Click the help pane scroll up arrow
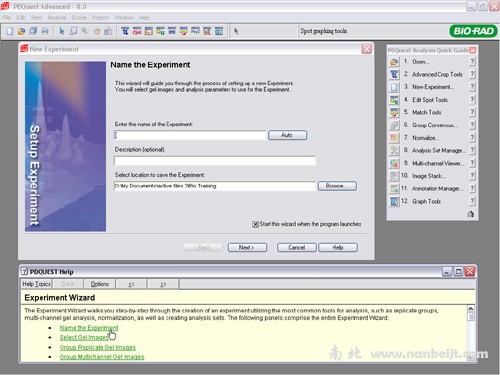Image resolution: width=500 pixels, height=375 pixels. pyautogui.click(x=471, y=309)
